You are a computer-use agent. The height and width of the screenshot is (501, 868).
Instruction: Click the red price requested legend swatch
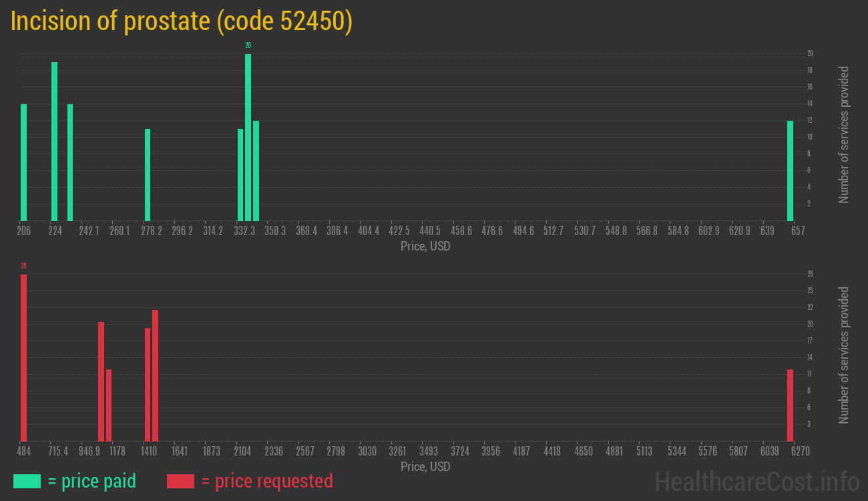pyautogui.click(x=180, y=481)
